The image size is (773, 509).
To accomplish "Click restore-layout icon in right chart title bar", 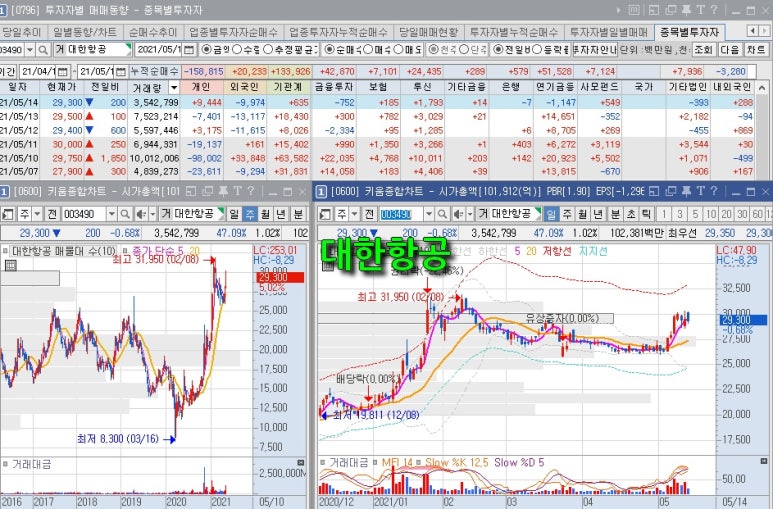I will [654, 191].
